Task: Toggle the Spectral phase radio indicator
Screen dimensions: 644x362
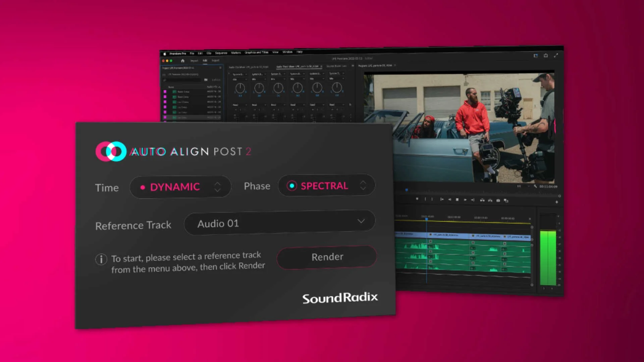Action: point(292,186)
